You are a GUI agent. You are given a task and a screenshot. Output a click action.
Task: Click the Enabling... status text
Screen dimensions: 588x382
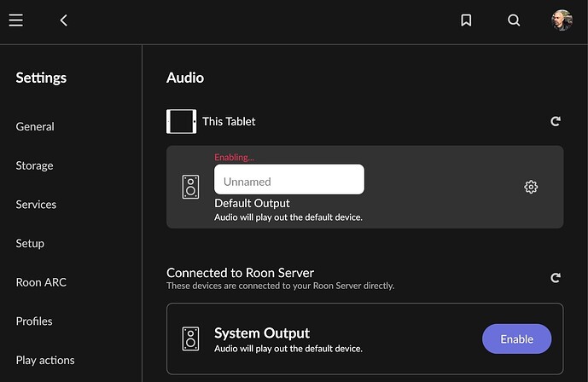point(234,157)
